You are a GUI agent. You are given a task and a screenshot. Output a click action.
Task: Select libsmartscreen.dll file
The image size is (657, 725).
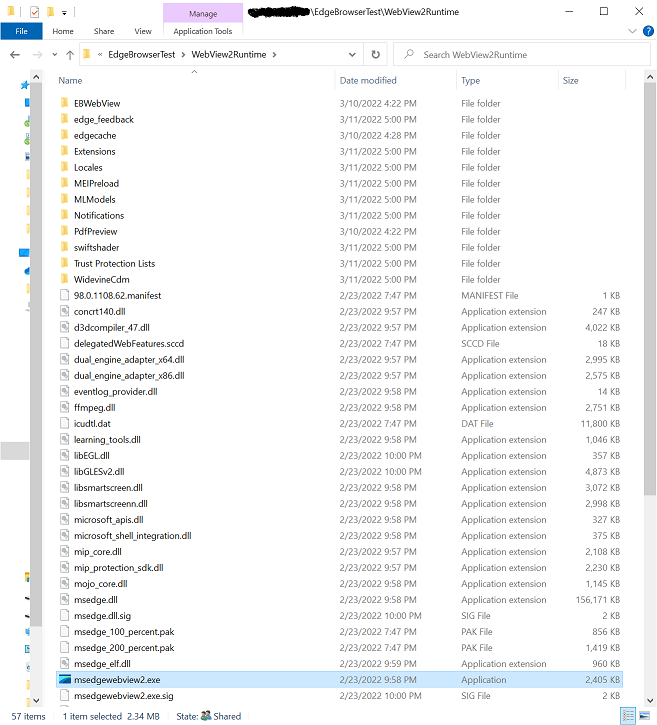tap(108, 488)
